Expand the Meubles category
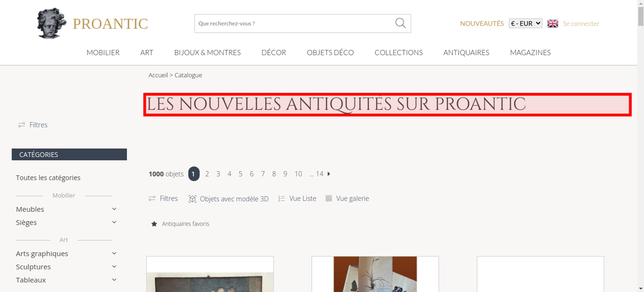Image resolution: width=644 pixels, height=292 pixels. click(x=114, y=209)
